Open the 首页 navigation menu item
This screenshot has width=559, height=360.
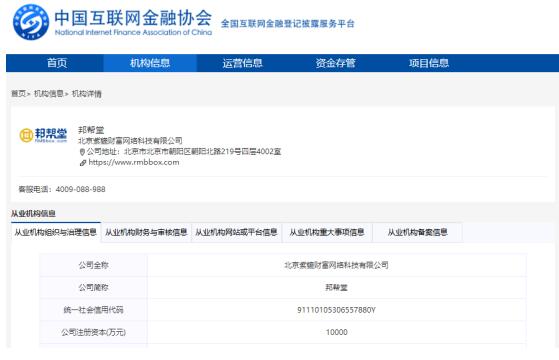point(57,63)
